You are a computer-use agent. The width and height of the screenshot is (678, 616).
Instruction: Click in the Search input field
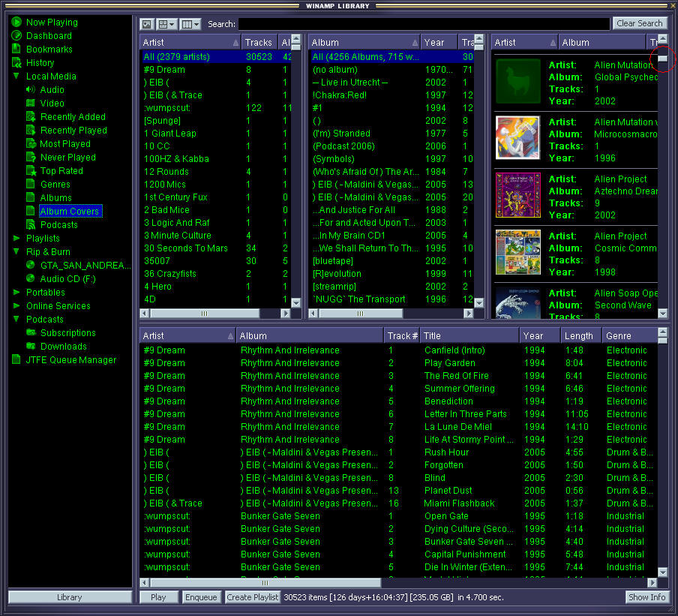click(x=424, y=24)
